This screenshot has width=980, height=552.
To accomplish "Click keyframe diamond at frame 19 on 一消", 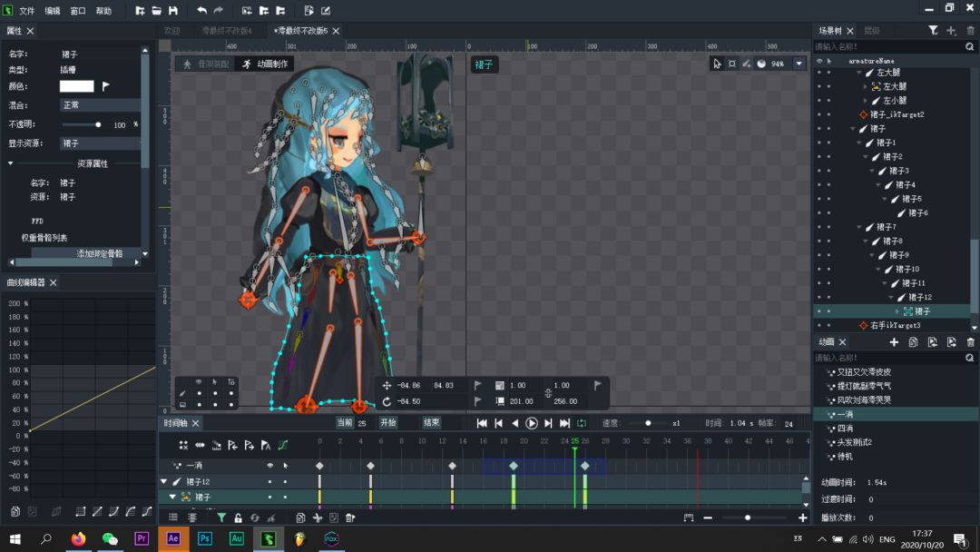I will 513,466.
